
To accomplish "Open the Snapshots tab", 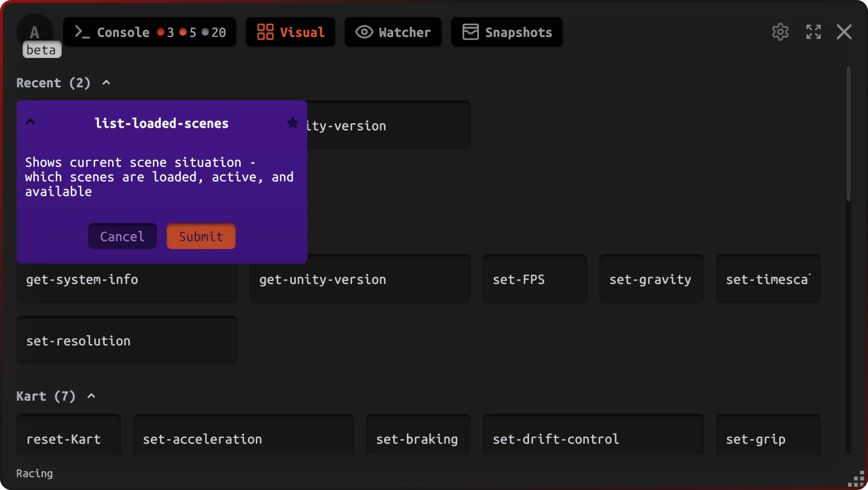I will click(507, 32).
